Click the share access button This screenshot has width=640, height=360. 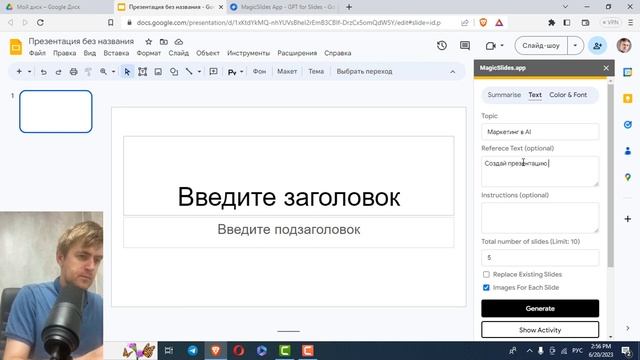tap(598, 45)
